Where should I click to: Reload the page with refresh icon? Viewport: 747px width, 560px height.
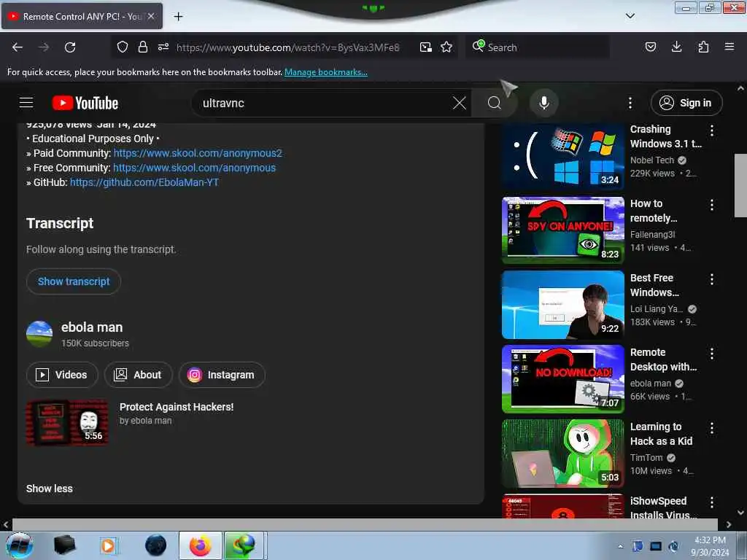[70, 47]
